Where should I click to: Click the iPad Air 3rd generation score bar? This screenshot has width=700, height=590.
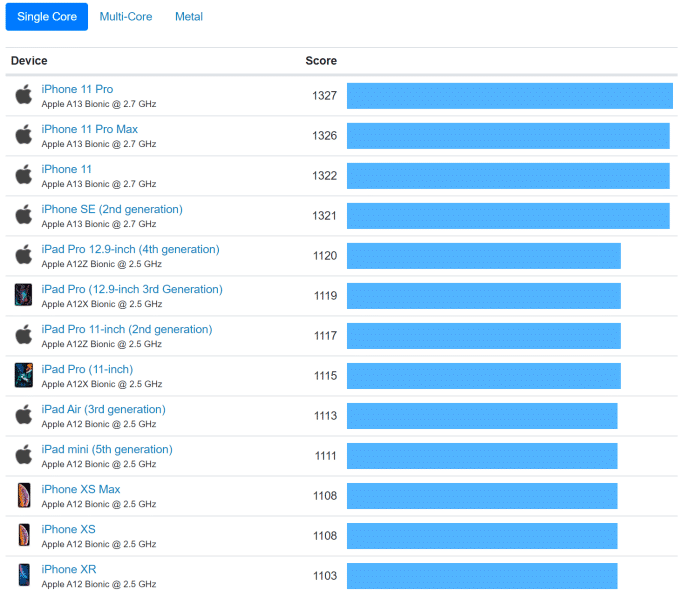pyautogui.click(x=482, y=416)
